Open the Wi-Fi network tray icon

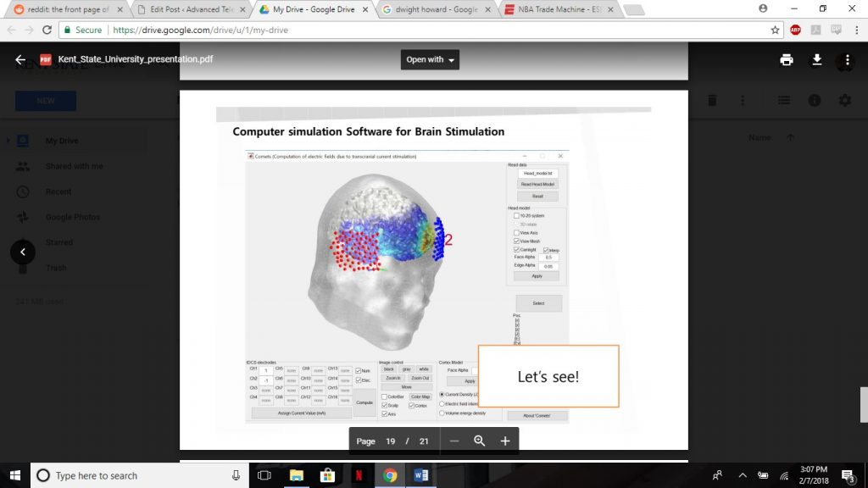pos(784,475)
